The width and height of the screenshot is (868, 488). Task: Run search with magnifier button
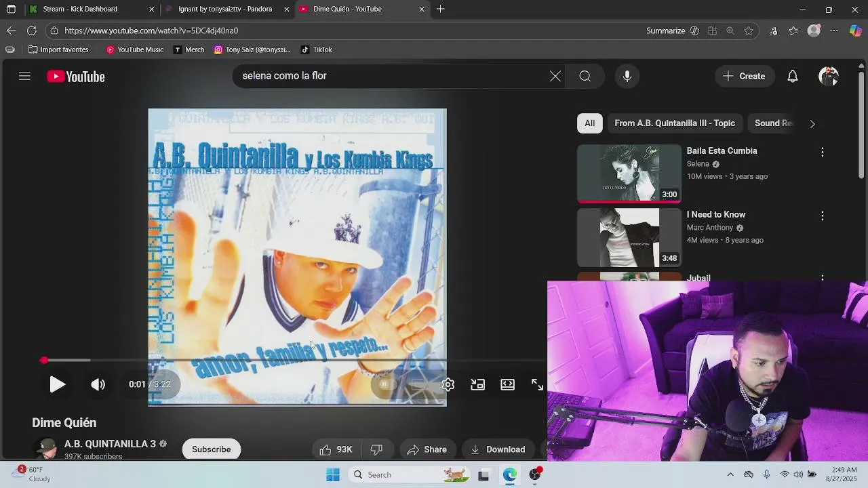(585, 76)
